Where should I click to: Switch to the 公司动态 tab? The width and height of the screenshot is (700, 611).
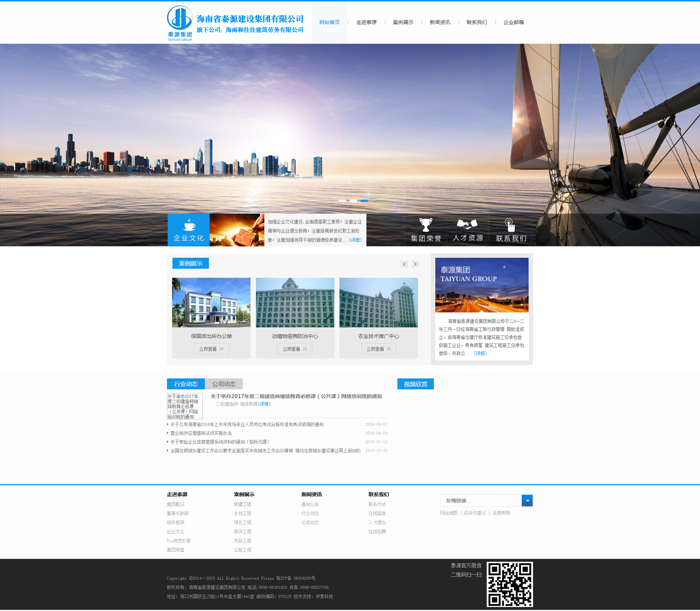point(223,384)
